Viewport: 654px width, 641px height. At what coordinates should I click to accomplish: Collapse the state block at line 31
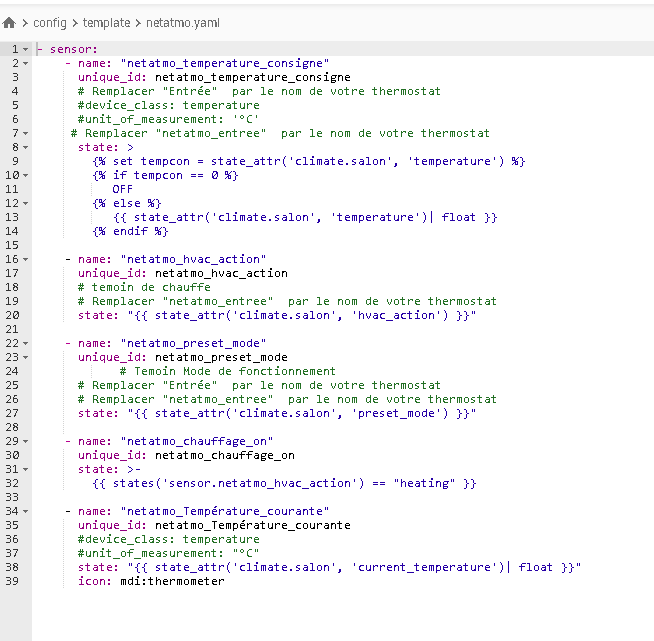[25, 469]
